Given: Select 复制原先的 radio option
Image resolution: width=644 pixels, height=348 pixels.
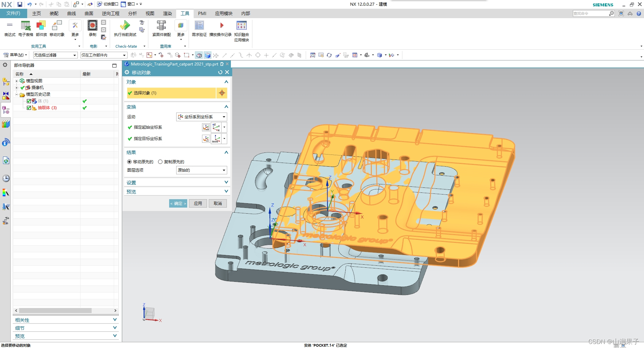Looking at the screenshot, I should 160,162.
